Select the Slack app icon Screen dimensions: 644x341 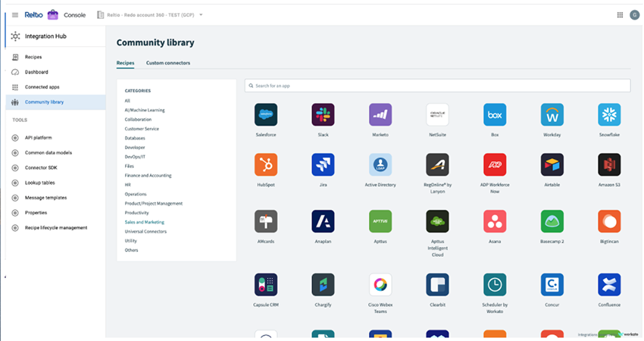pos(323,114)
